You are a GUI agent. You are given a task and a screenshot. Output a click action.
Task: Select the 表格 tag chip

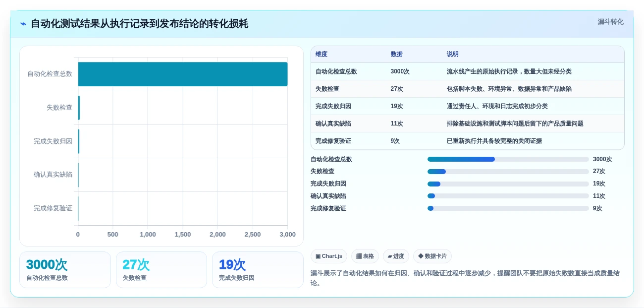pyautogui.click(x=365, y=256)
